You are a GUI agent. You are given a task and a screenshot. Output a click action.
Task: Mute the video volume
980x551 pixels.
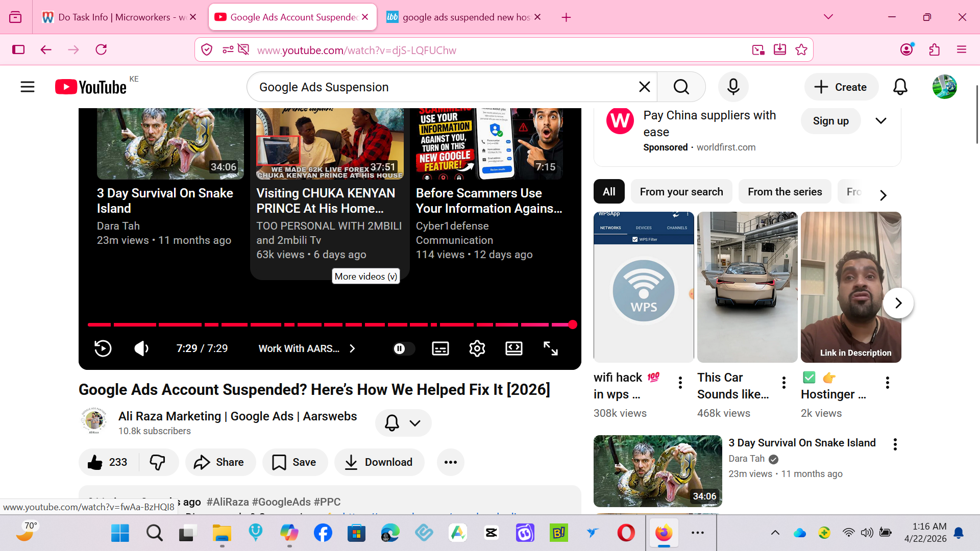[x=141, y=348]
